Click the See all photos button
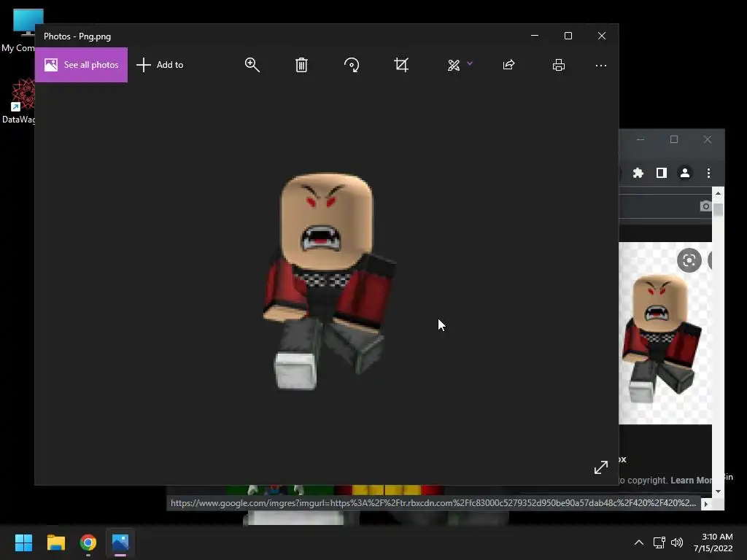The image size is (747, 560). click(x=82, y=65)
